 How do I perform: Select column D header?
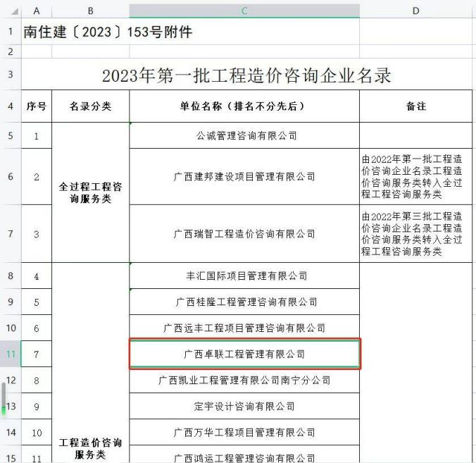[416, 11]
